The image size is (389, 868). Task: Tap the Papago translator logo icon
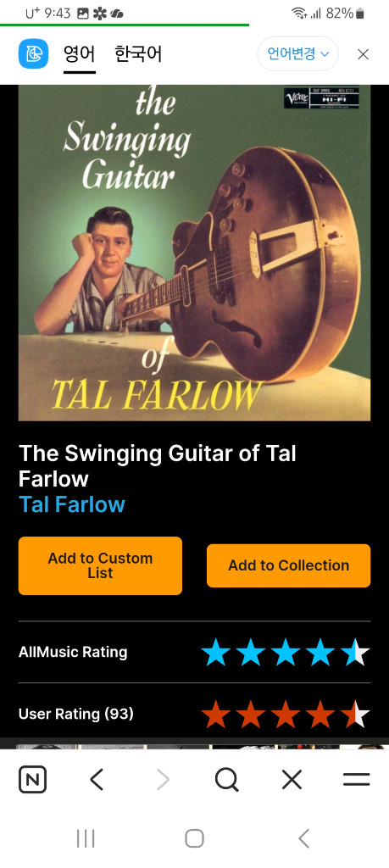33,53
